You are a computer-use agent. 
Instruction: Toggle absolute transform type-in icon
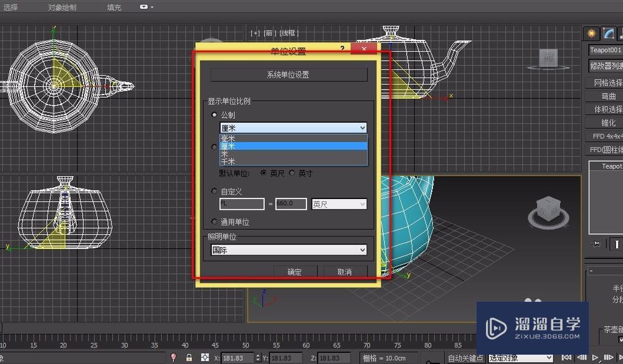[205, 357]
